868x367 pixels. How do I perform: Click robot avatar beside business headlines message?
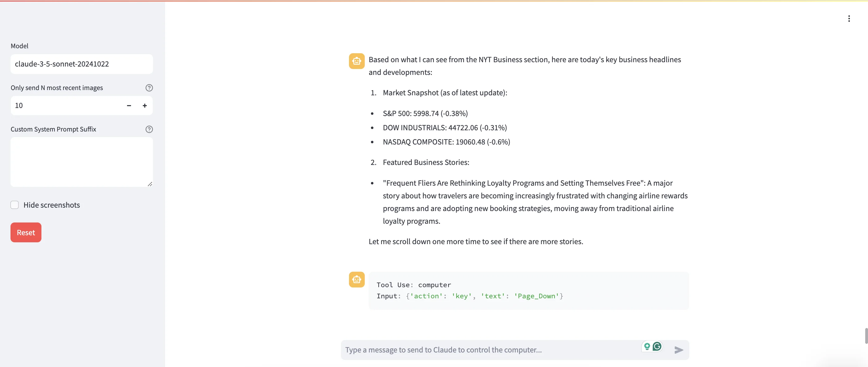coord(356,61)
